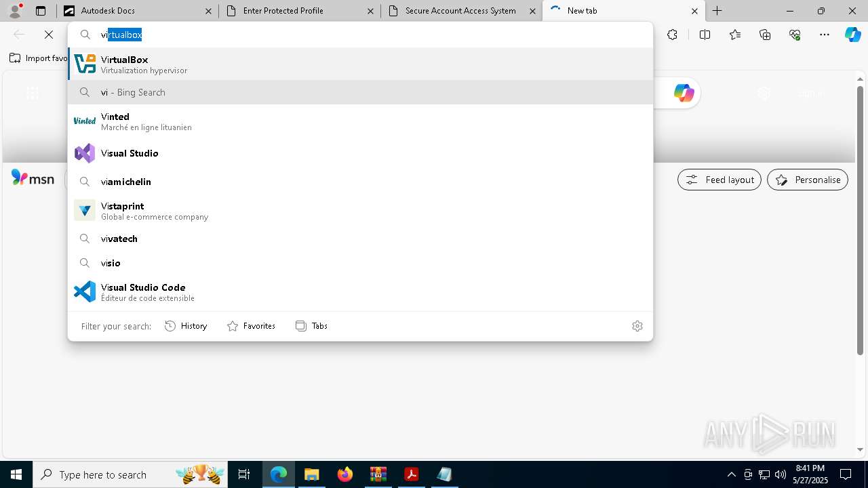This screenshot has height=488, width=868.
Task: Choose the VirtualBox suggestion
Action: pos(360,64)
